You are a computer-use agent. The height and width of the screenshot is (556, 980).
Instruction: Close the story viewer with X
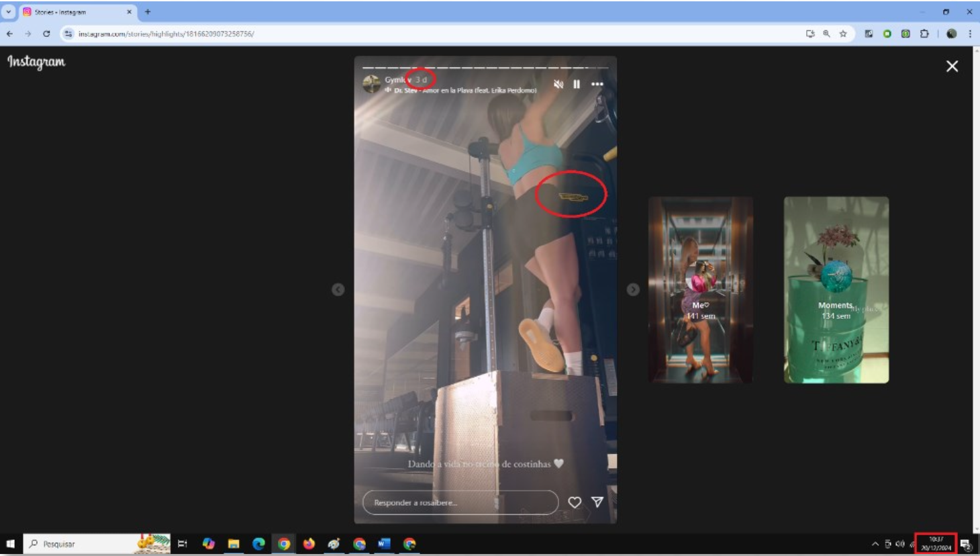[x=952, y=66]
